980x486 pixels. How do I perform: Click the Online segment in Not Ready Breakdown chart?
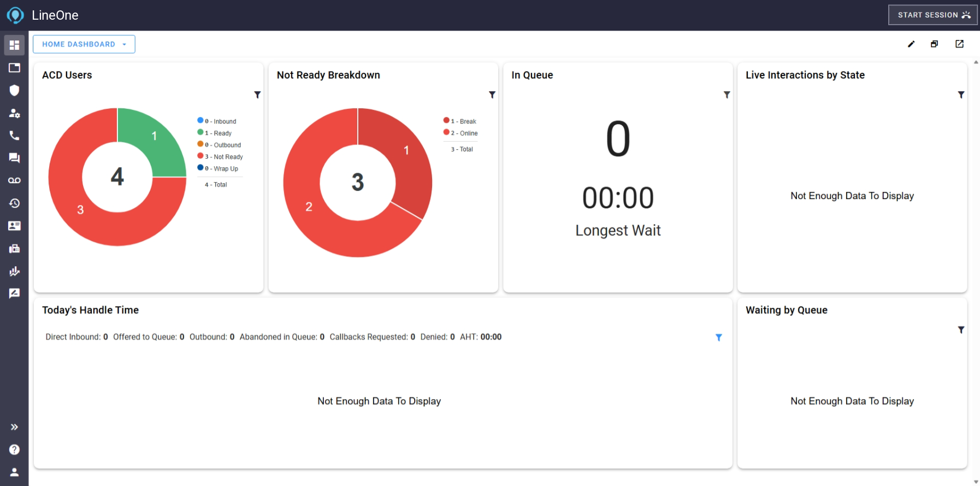(309, 207)
